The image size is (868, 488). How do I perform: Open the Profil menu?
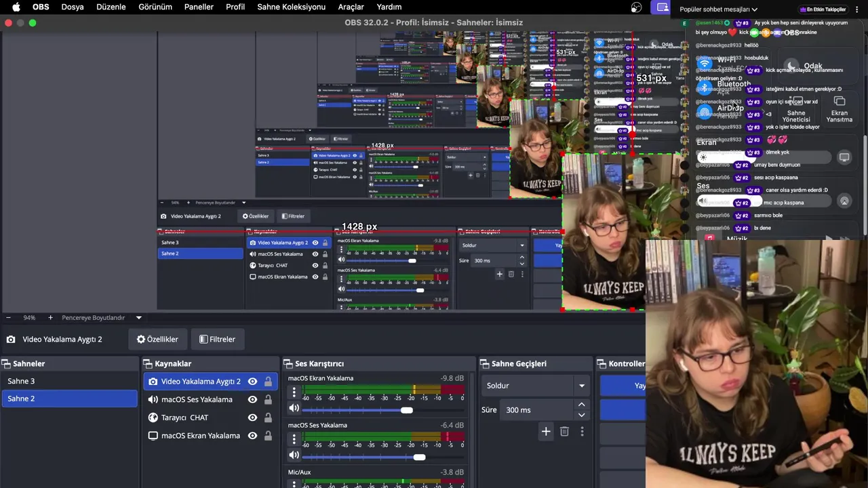(x=235, y=7)
